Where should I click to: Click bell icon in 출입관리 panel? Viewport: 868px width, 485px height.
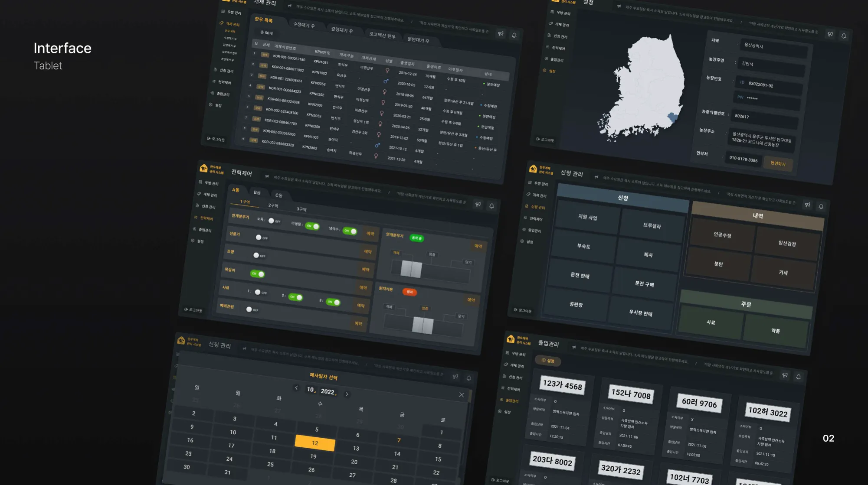(x=798, y=377)
